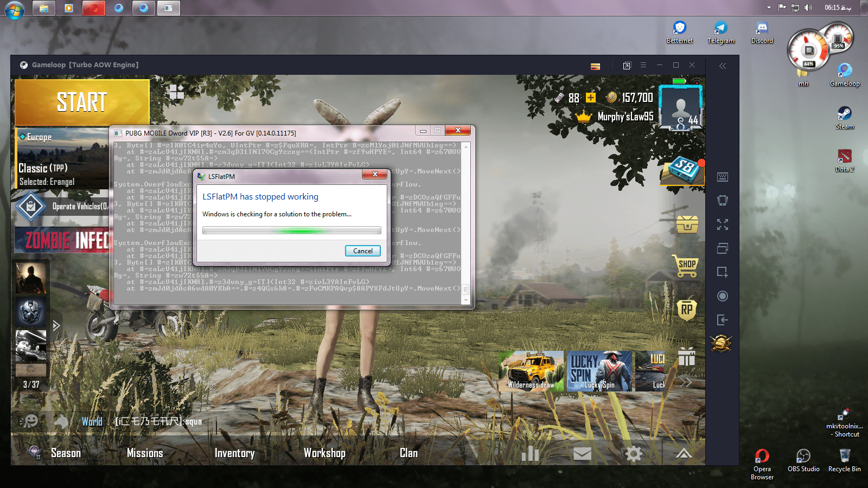This screenshot has width=868, height=488.
Task: Open the Windows Start menu
Action: point(14,9)
